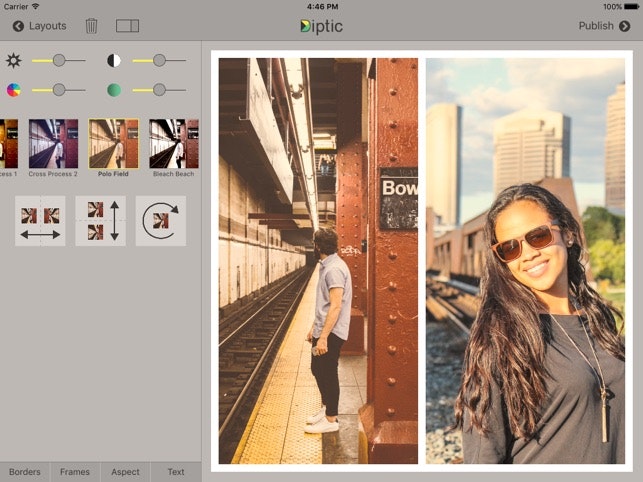Flip image horizontally with mirror button
Screen dimensions: 643x482
(x=40, y=221)
